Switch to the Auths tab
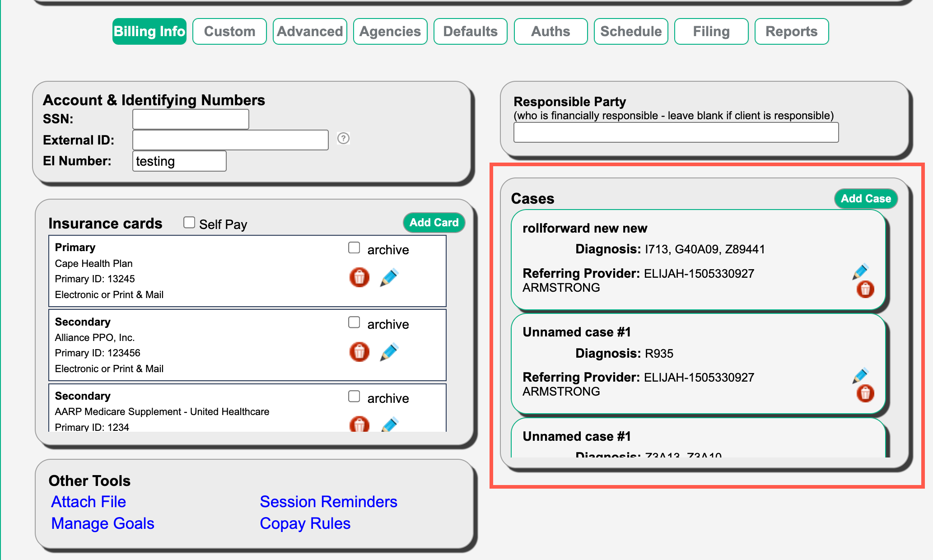Screen dimensions: 933x560 (x=550, y=31)
